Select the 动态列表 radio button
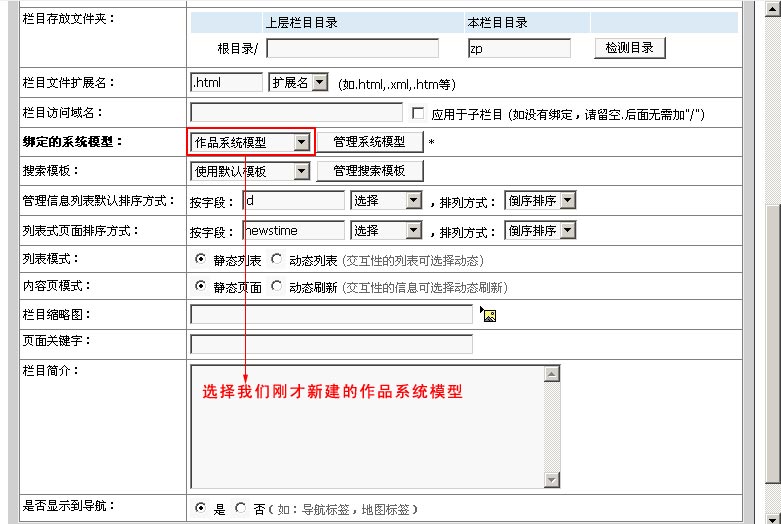 click(x=276, y=260)
